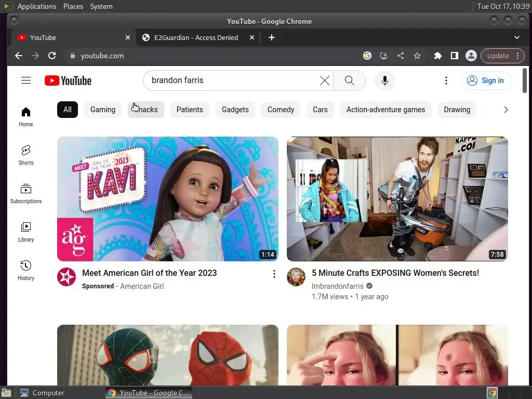Click the browser back arrow
This screenshot has height=399, width=532.
click(19, 56)
